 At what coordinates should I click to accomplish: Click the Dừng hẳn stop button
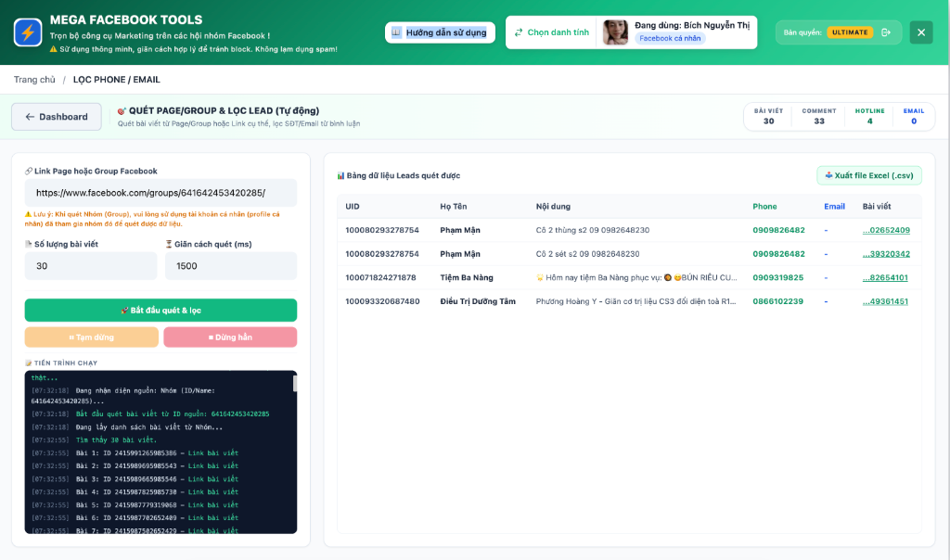230,337
